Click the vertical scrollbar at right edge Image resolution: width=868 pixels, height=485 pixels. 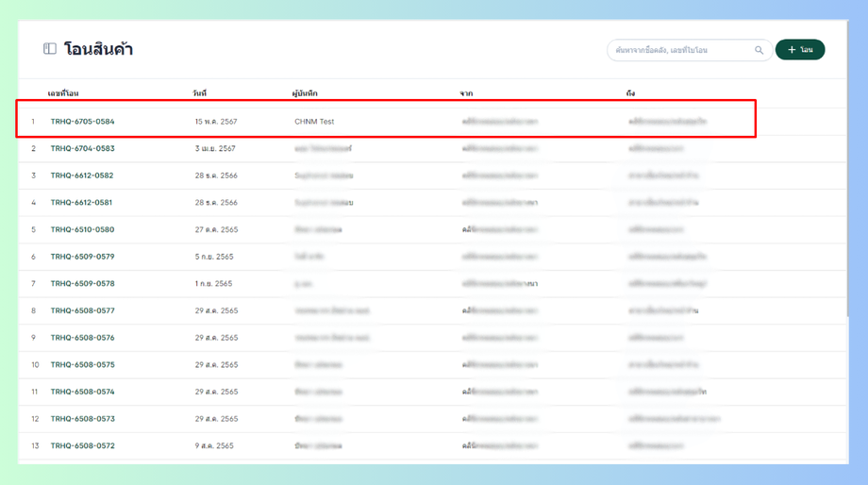pyautogui.click(x=847, y=170)
